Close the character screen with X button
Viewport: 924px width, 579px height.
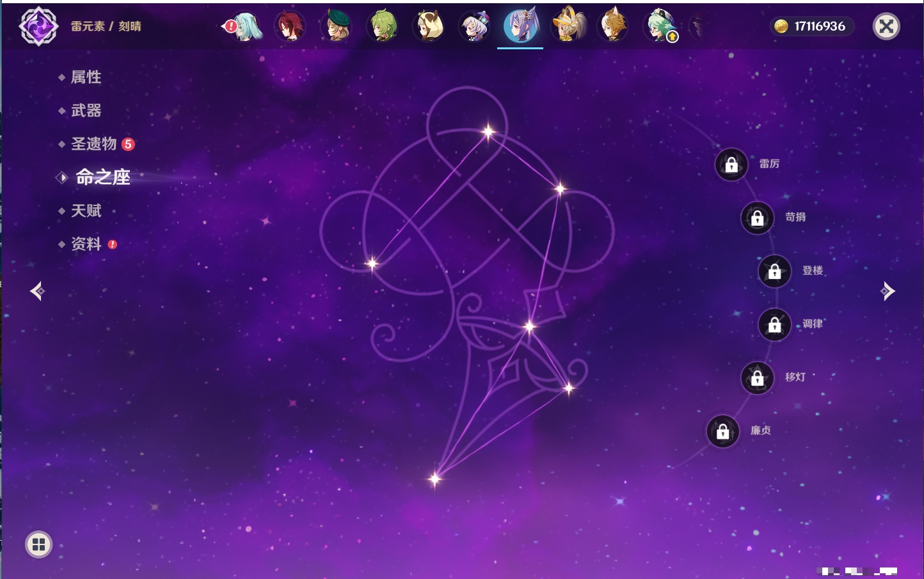point(886,26)
